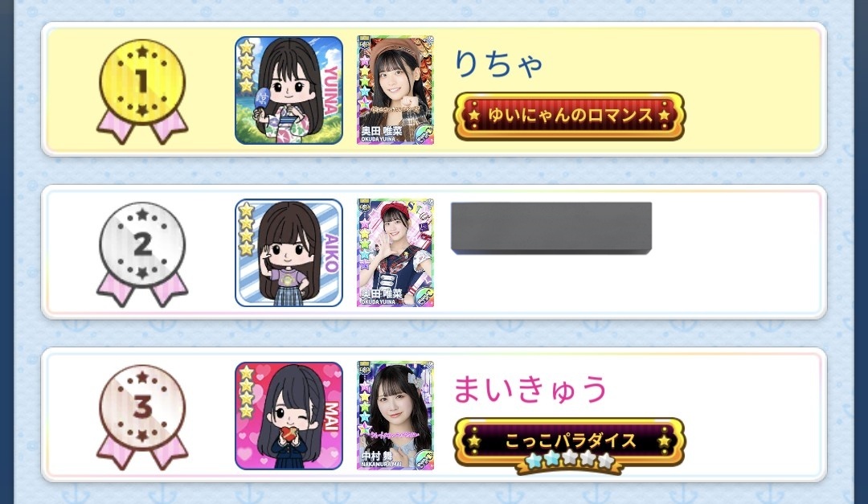
Task: Click the gray redacted name box in second rank
Action: tap(551, 228)
